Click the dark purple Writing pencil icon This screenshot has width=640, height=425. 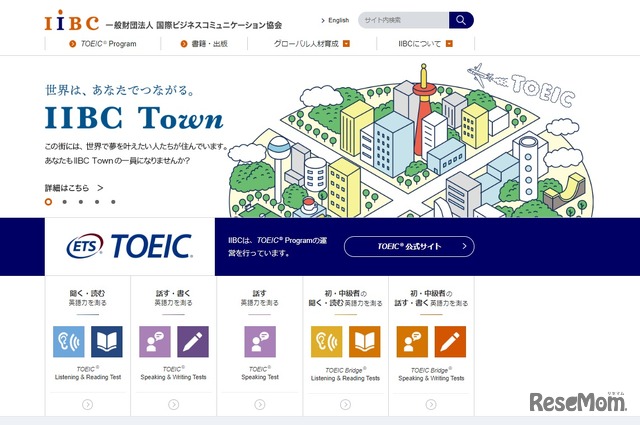(193, 342)
